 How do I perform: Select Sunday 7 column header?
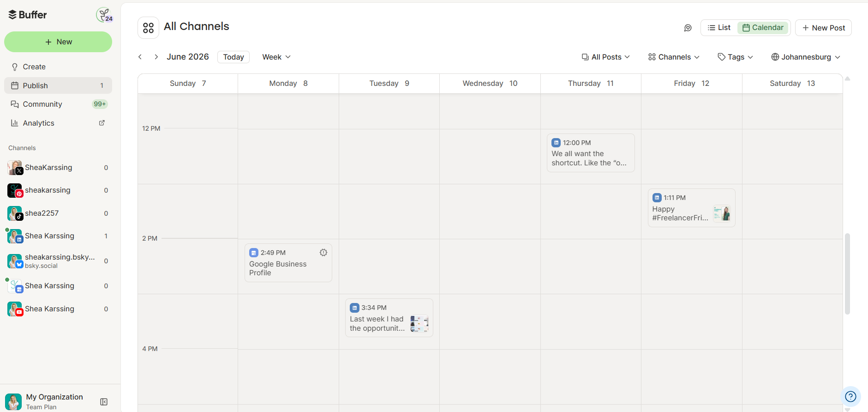tap(188, 84)
